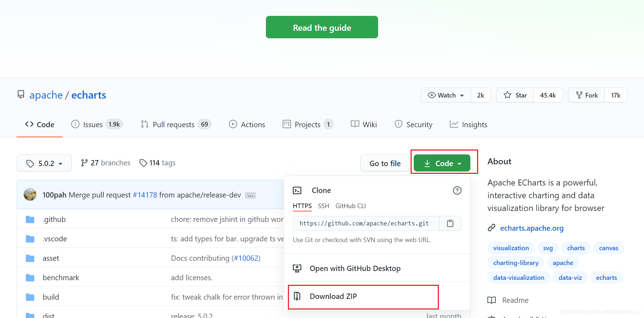Click the data-viz topic tag
644x318 pixels.
(x=570, y=278)
